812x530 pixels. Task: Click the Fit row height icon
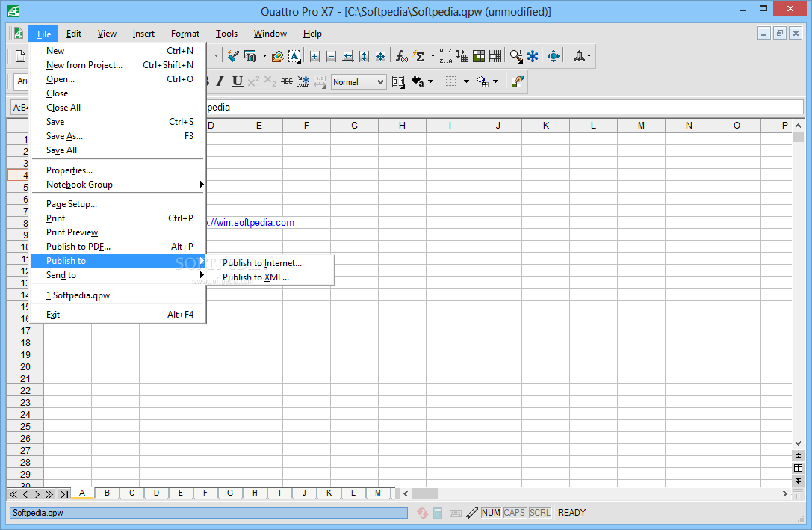coord(364,56)
